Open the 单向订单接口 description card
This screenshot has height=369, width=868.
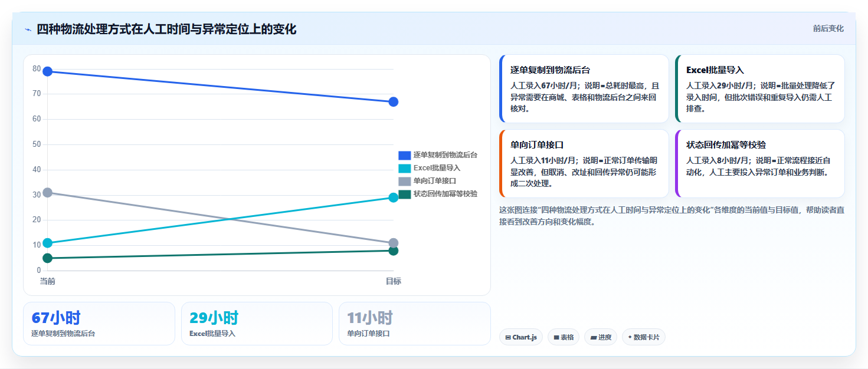584,164
